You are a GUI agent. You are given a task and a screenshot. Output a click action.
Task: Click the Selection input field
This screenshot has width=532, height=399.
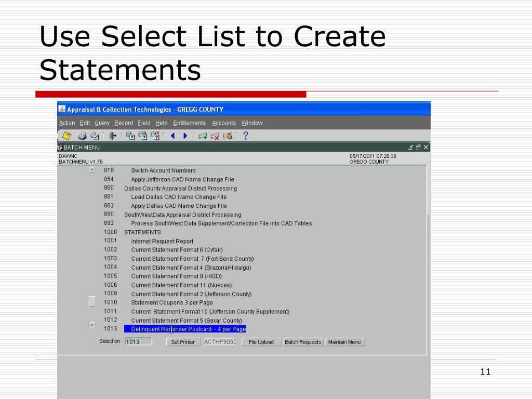point(138,342)
